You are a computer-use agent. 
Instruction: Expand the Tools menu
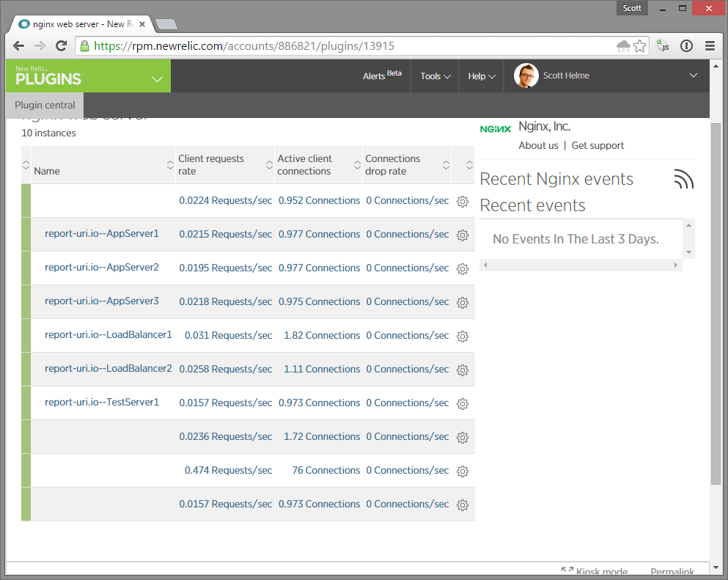tap(435, 76)
